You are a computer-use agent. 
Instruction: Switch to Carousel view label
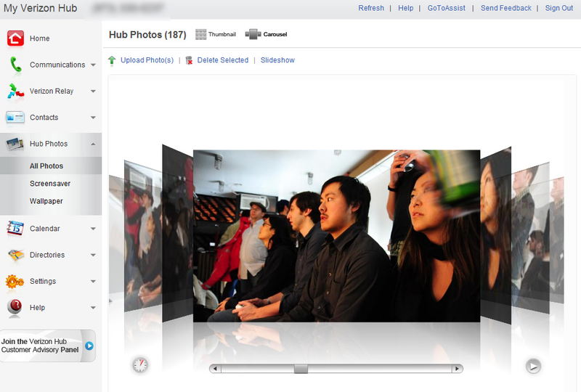pos(275,34)
